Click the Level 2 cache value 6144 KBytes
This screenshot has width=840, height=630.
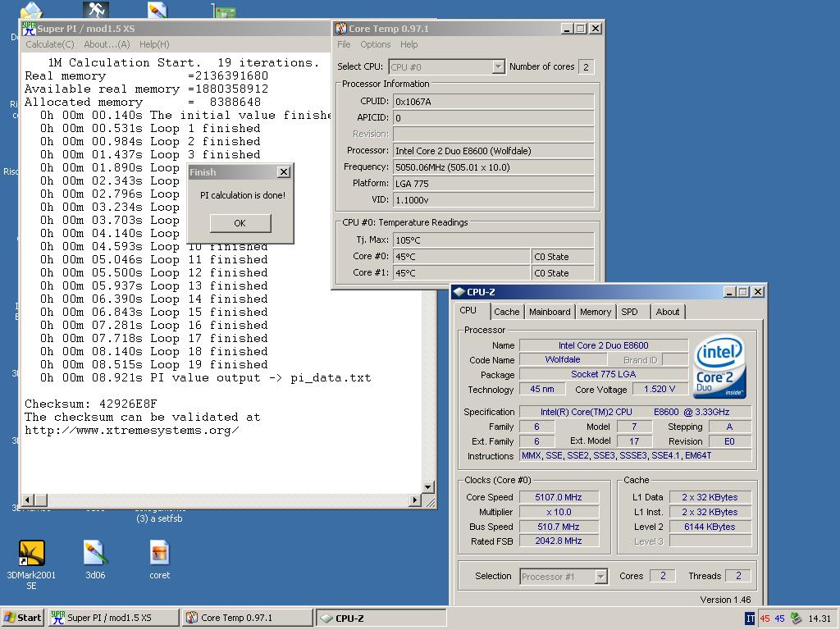pyautogui.click(x=710, y=527)
